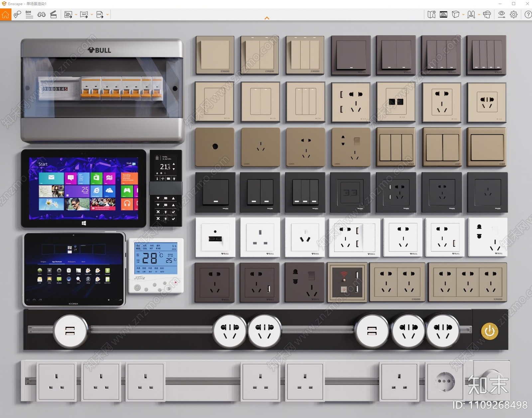Switch walk/fly navigation mode wings icon

click(x=471, y=15)
